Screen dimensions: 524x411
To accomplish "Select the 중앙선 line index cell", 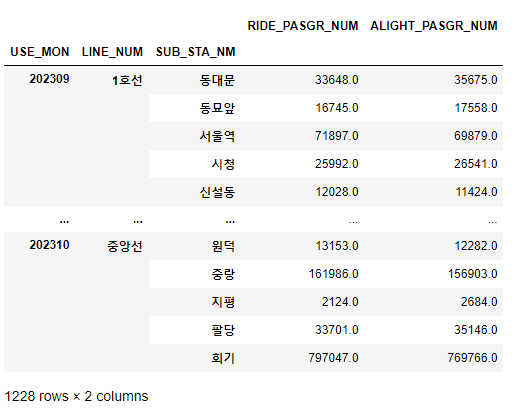I will point(125,246).
